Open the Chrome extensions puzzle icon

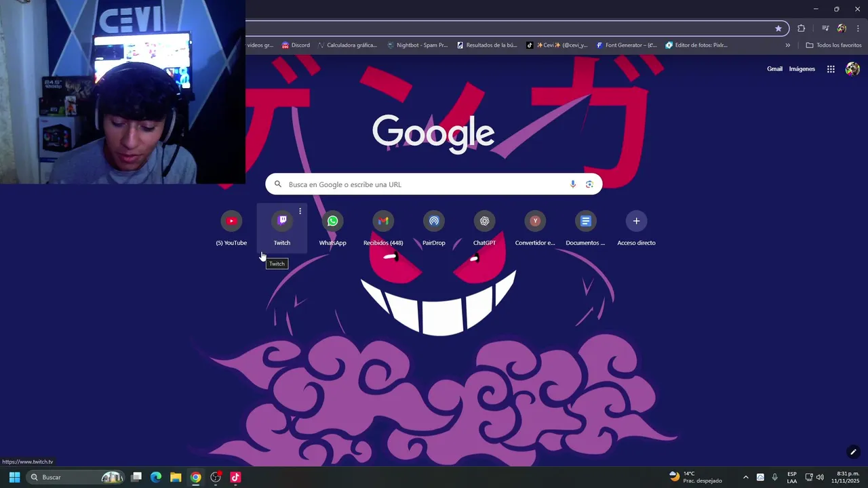[x=801, y=28]
